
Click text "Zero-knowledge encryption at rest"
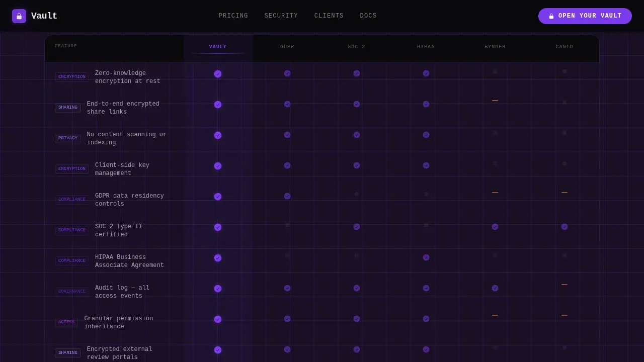[x=128, y=77]
